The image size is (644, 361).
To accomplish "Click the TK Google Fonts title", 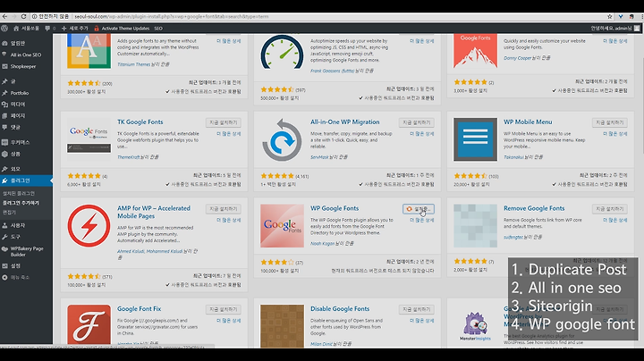I will coord(140,122).
